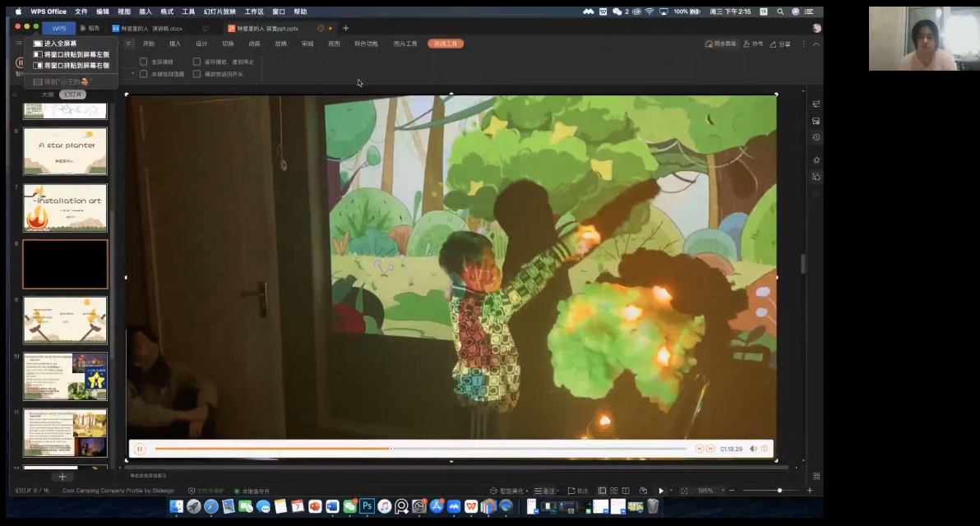Toggle the 备注 notes button
This screenshot has width=980, height=526.
[x=546, y=491]
